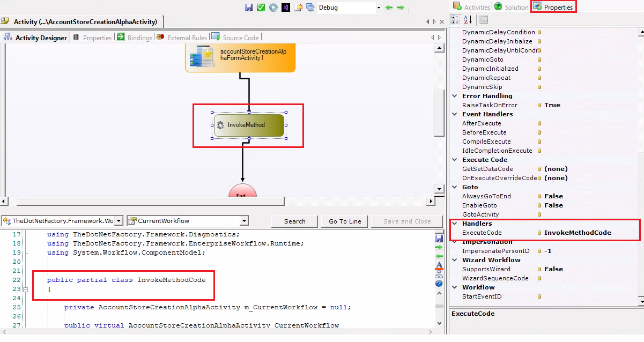Click the designer horizontal scrollbar thumb
The image size is (644, 342).
(151, 201)
